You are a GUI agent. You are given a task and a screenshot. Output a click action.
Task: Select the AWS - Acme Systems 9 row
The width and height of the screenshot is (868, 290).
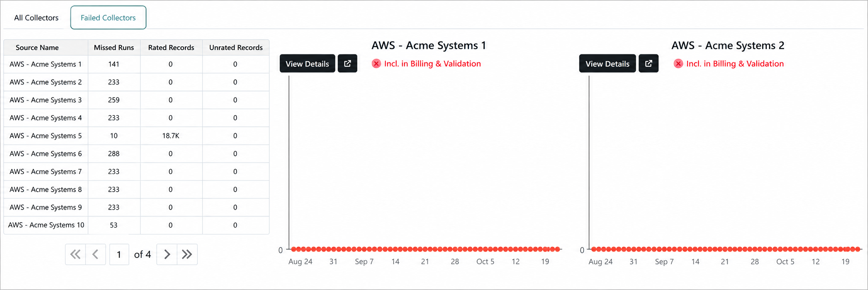(x=136, y=207)
